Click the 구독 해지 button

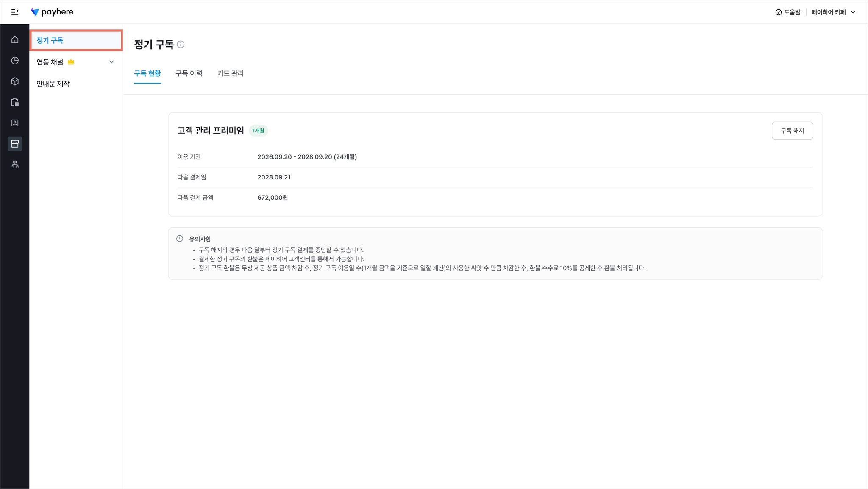tap(792, 131)
